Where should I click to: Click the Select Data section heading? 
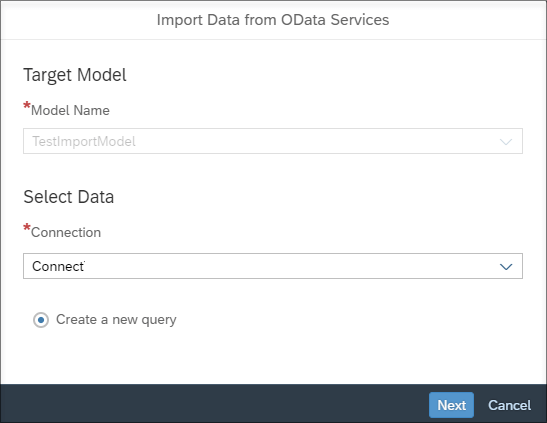pos(69,197)
